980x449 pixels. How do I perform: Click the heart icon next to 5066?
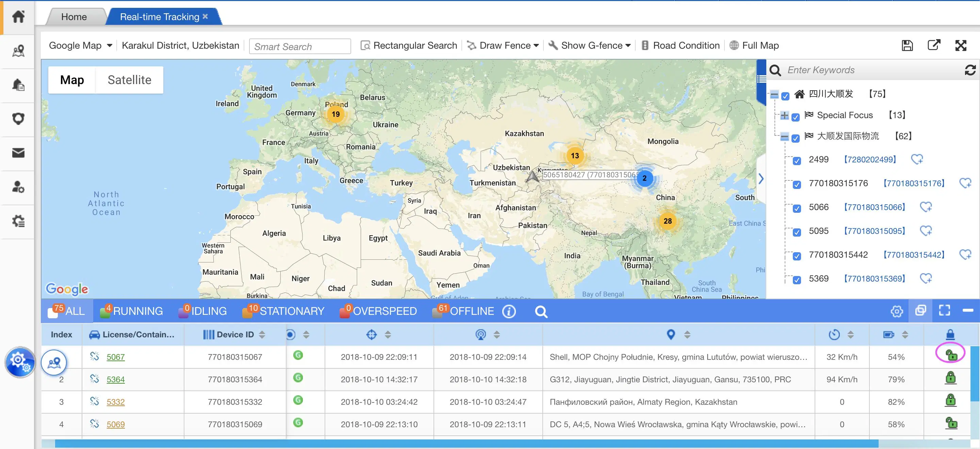click(x=926, y=207)
